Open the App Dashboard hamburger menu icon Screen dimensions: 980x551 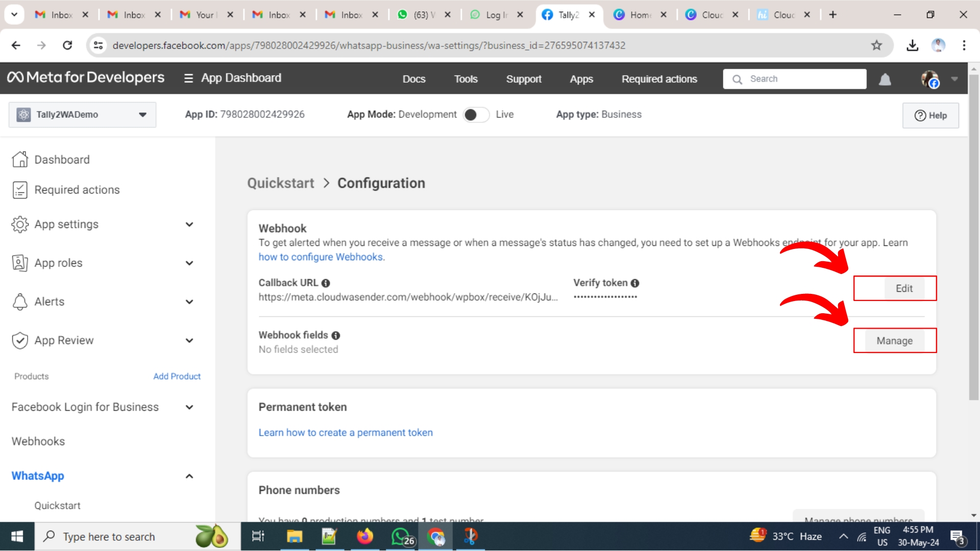click(188, 78)
